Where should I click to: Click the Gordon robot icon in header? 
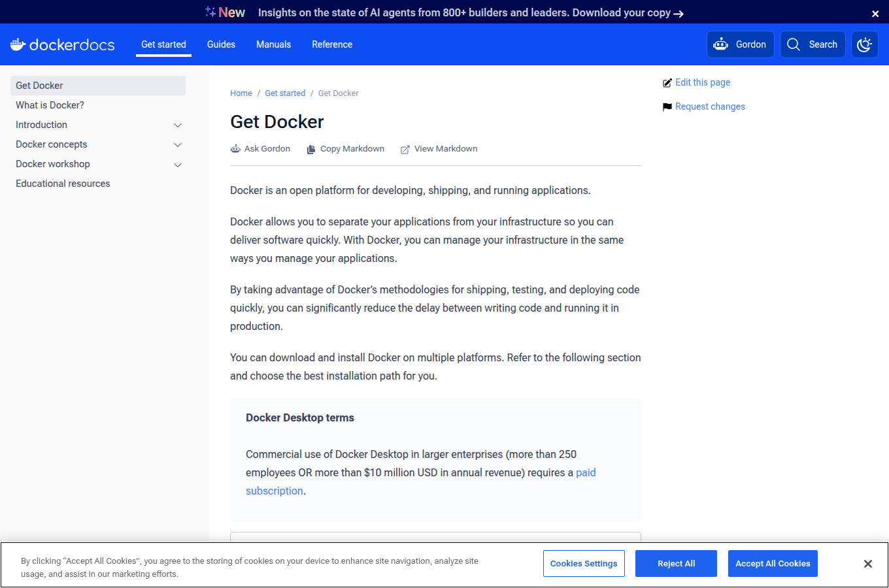(721, 44)
